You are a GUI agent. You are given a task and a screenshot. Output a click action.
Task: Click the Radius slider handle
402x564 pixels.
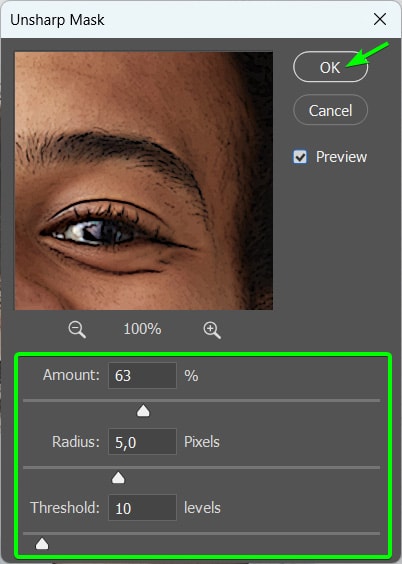click(x=118, y=478)
